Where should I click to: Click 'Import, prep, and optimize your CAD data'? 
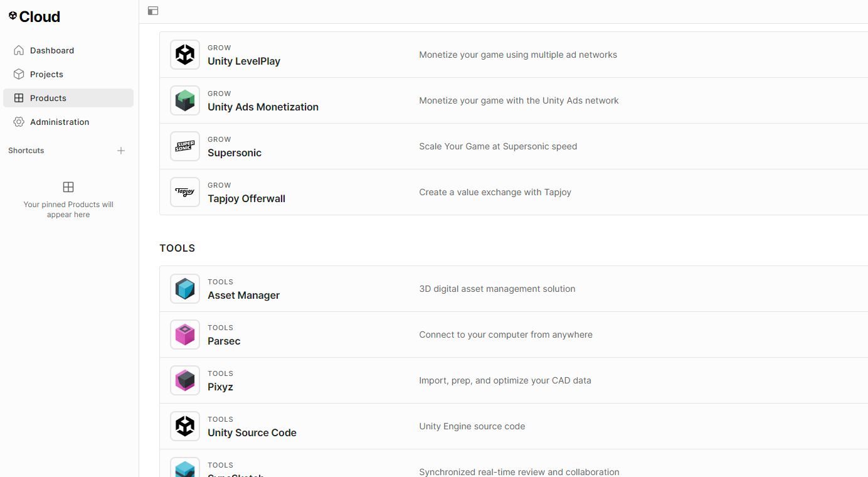[x=505, y=380]
